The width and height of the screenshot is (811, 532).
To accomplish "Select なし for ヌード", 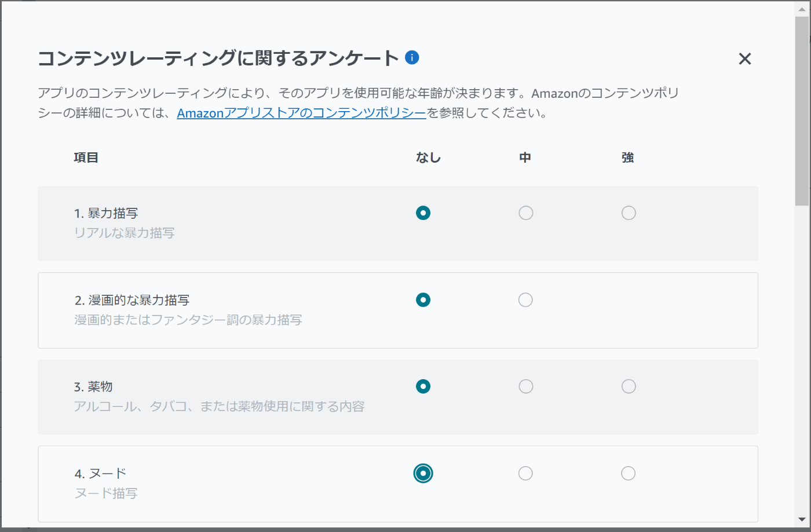I will tap(423, 473).
